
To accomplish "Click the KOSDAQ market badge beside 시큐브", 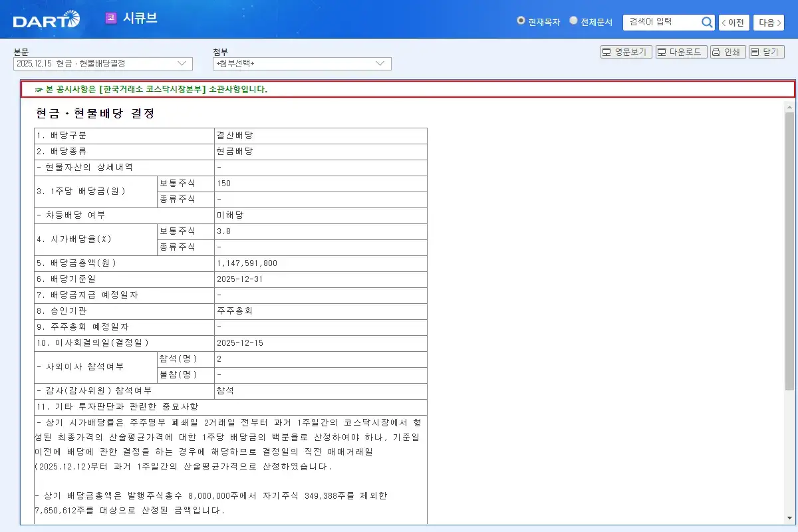I will pyautogui.click(x=111, y=18).
